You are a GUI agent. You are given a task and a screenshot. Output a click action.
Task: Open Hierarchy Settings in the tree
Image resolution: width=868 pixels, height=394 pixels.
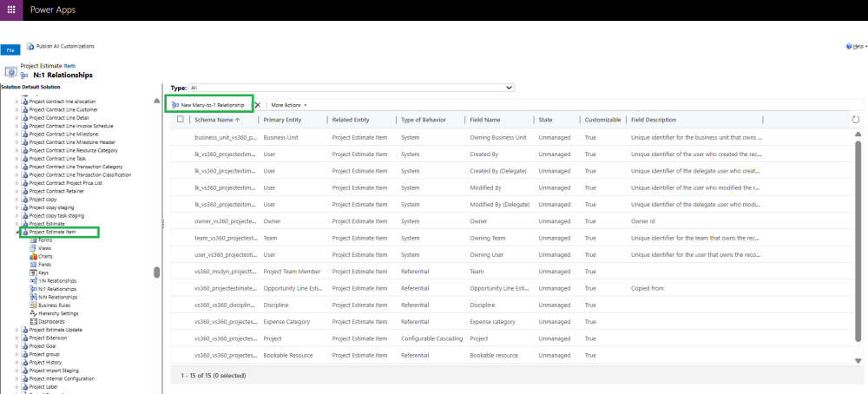(57, 313)
